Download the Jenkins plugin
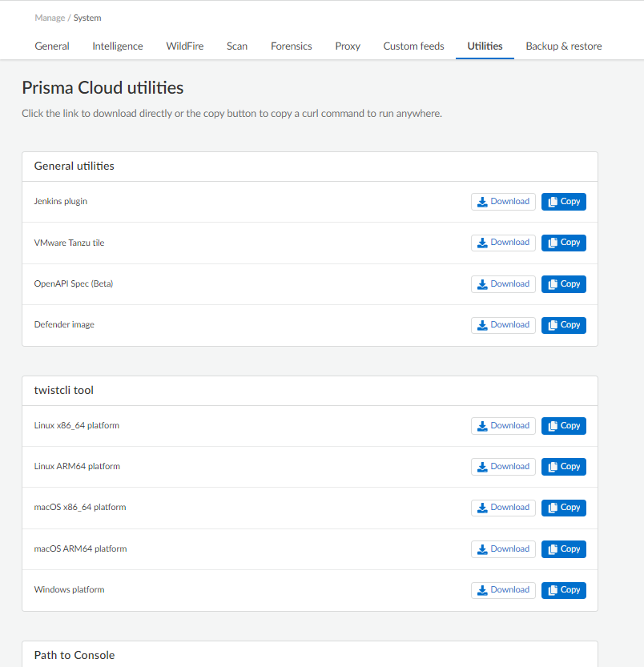Viewport: 644px width, 667px height. point(503,202)
